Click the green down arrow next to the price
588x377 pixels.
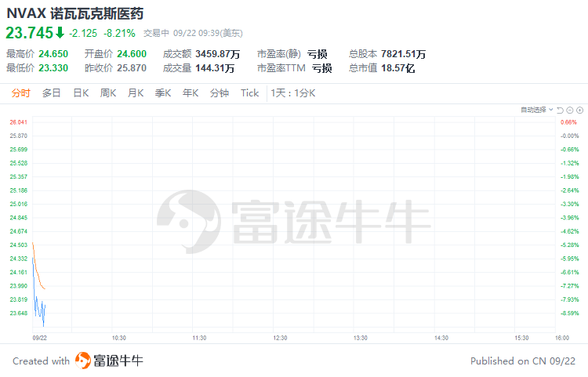coord(60,33)
